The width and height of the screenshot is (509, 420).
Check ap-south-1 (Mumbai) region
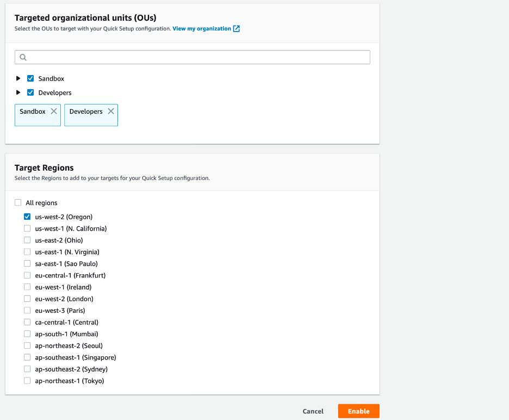point(27,333)
